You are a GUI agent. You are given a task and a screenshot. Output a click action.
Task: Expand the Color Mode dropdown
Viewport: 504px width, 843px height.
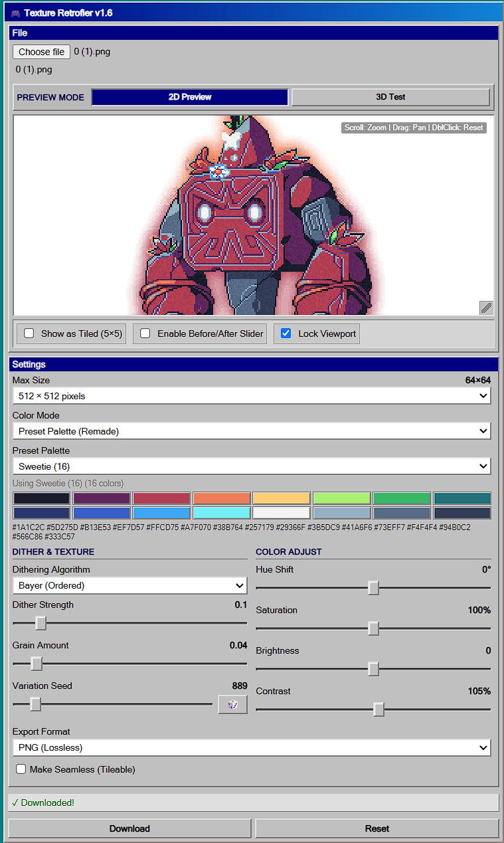click(x=252, y=431)
